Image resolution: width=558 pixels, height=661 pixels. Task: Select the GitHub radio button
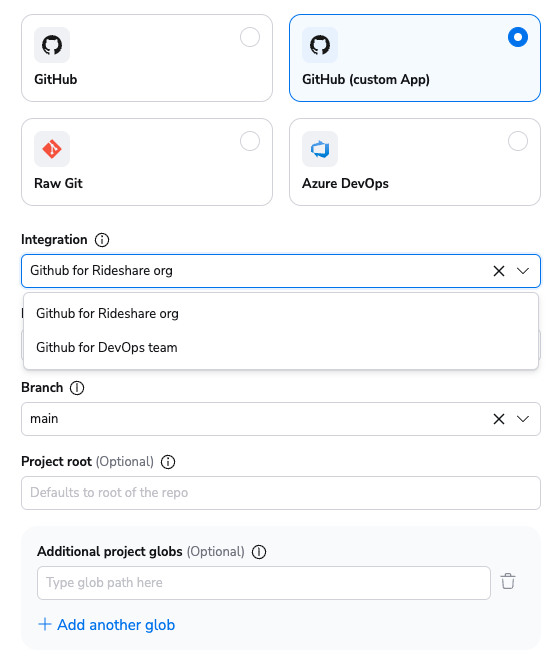pyautogui.click(x=250, y=37)
